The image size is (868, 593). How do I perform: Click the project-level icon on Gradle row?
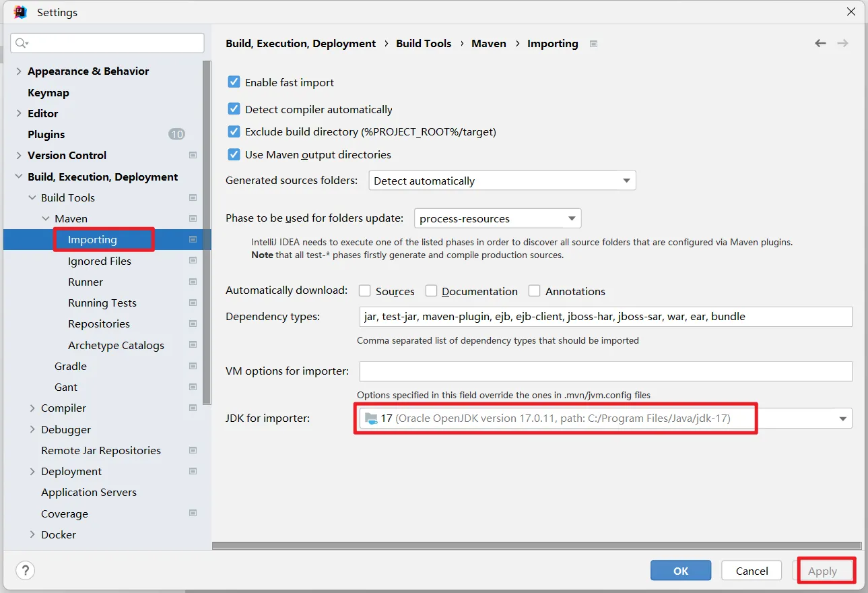pyautogui.click(x=193, y=366)
